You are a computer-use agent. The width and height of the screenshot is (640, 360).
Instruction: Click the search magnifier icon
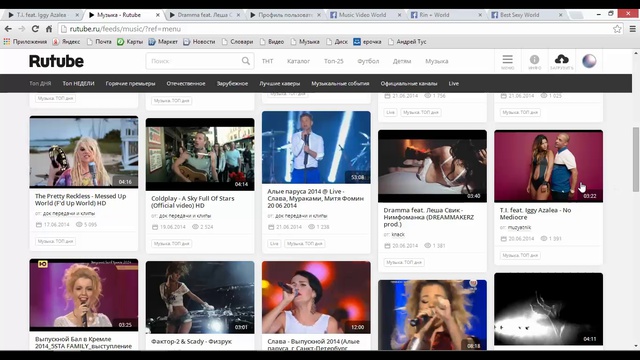pyautogui.click(x=246, y=61)
